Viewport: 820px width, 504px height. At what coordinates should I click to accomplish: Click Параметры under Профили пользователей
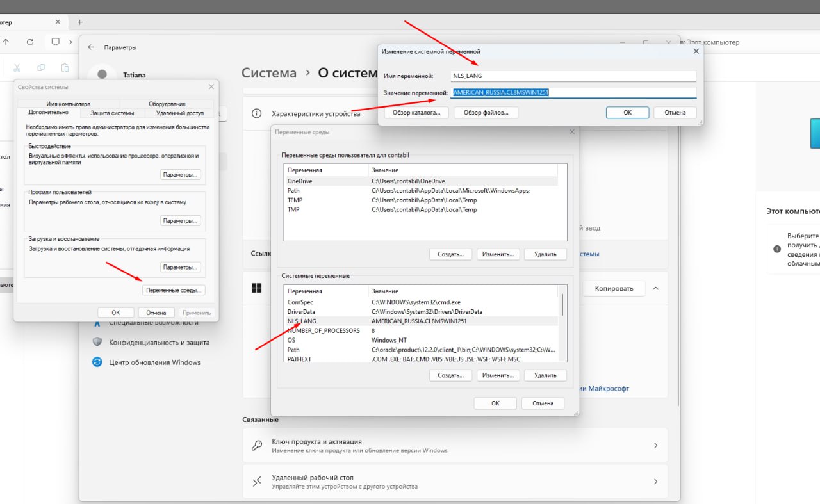tap(181, 220)
